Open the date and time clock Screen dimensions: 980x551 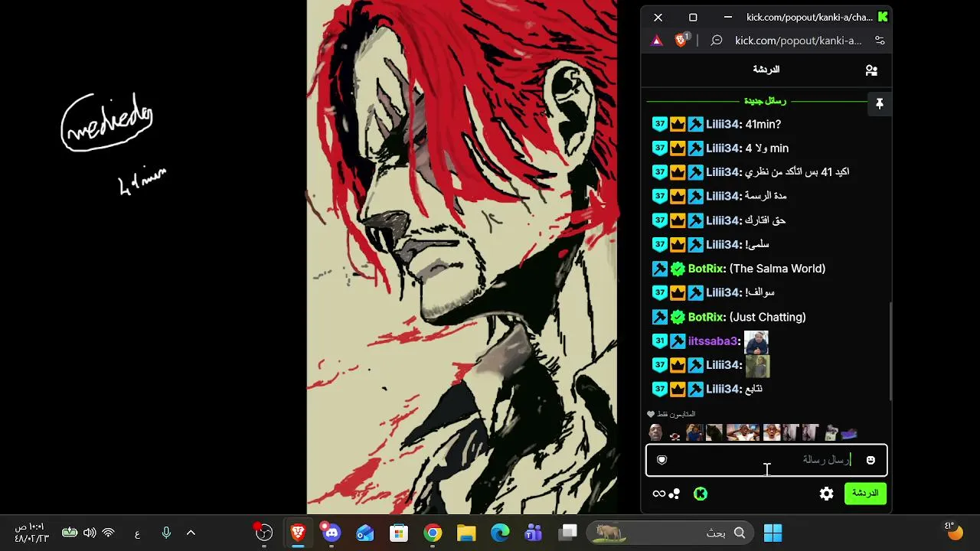(31, 533)
